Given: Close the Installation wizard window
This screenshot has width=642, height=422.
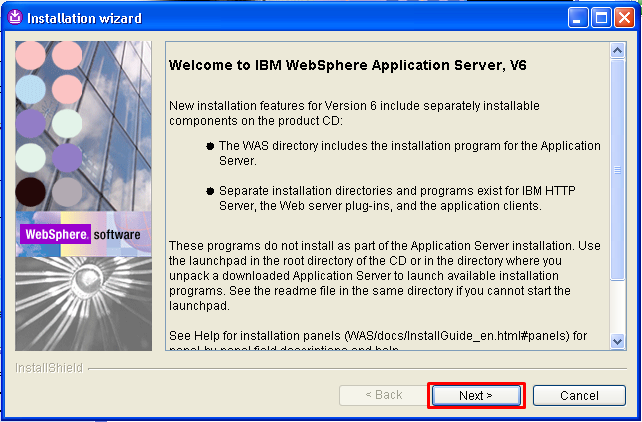Looking at the screenshot, I should click(x=624, y=18).
